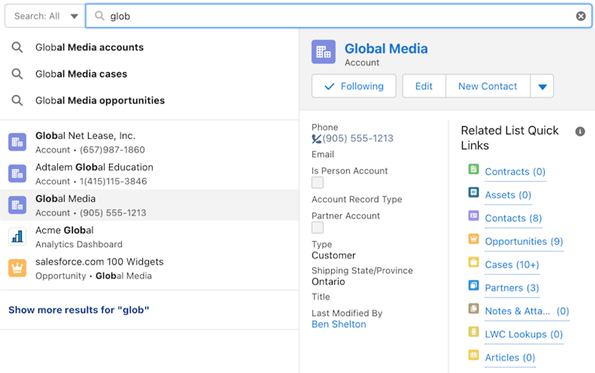Click the Opportunities quick link icon

tap(474, 239)
